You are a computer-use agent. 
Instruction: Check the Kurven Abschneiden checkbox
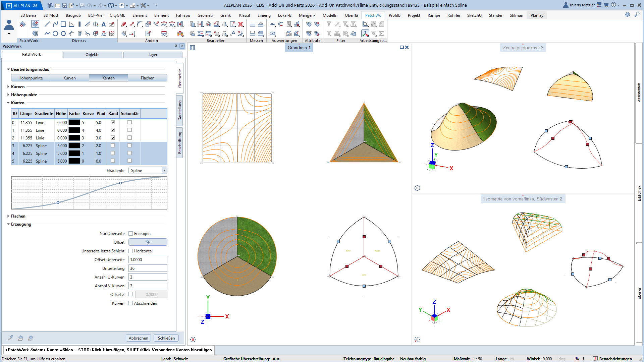point(131,303)
